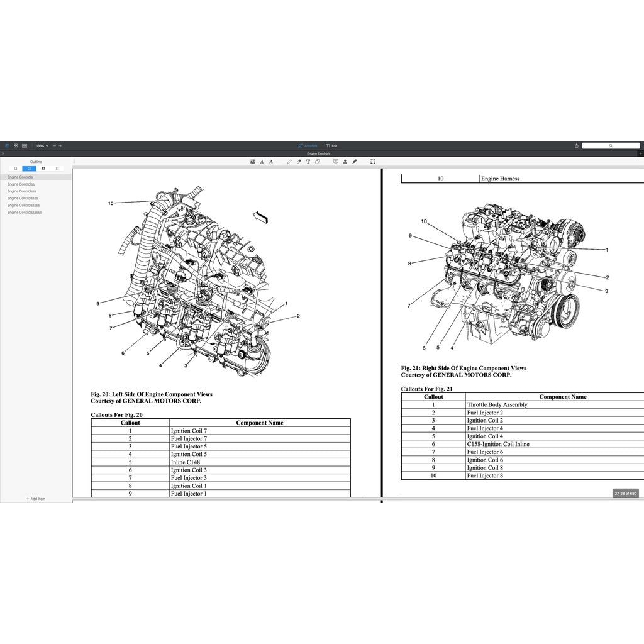Open the Stamp tool
Image resolution: width=644 pixels, height=644 pixels.
345,162
